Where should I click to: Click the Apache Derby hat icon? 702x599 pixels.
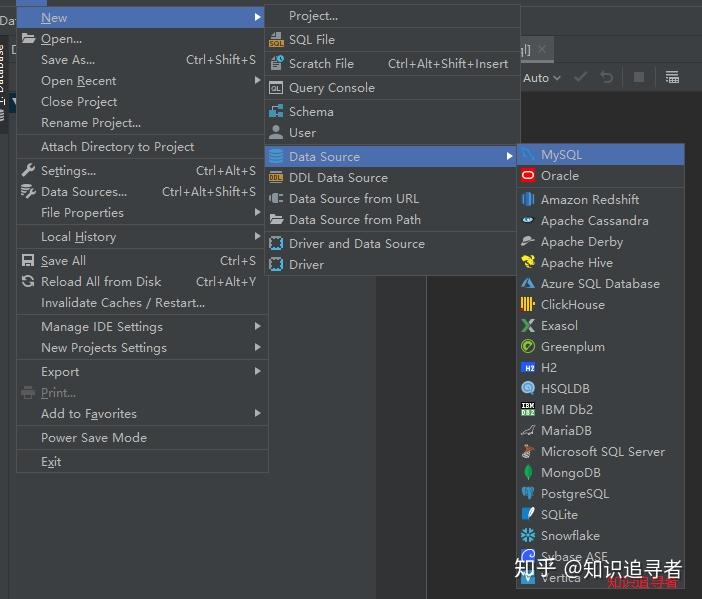tap(528, 241)
